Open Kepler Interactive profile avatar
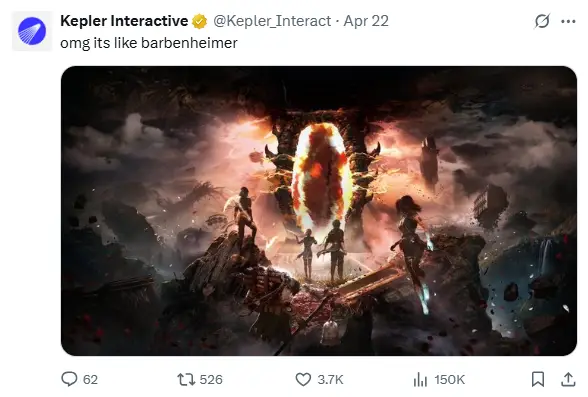This screenshot has height=397, width=588. click(x=32, y=31)
